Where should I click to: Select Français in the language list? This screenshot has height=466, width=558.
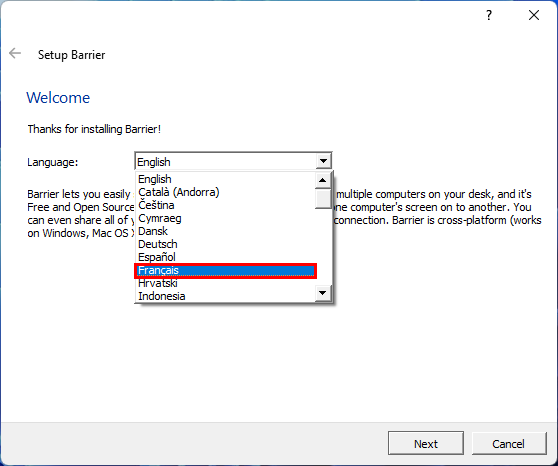click(x=225, y=271)
